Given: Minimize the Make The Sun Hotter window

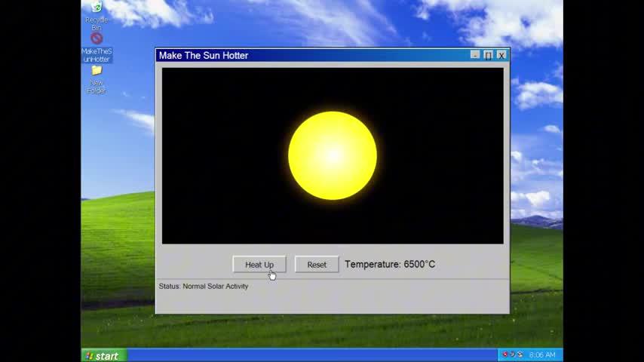Looking at the screenshot, I should [475, 55].
